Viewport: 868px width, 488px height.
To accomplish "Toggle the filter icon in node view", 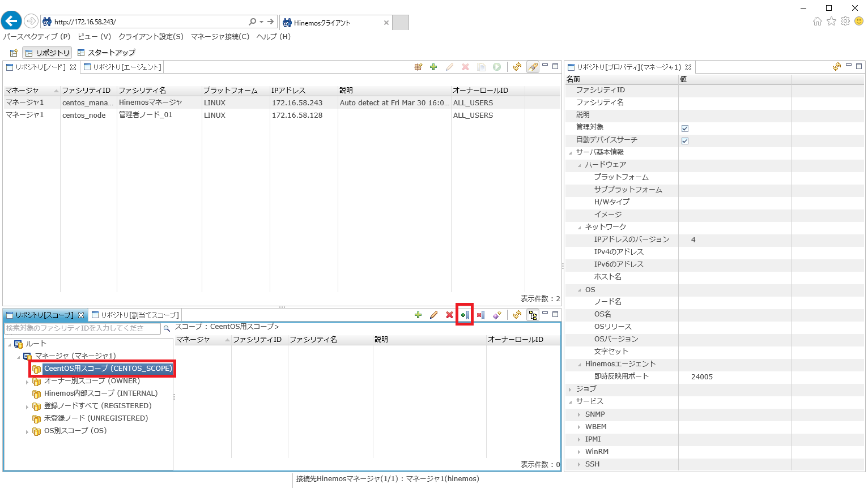I will pos(533,67).
